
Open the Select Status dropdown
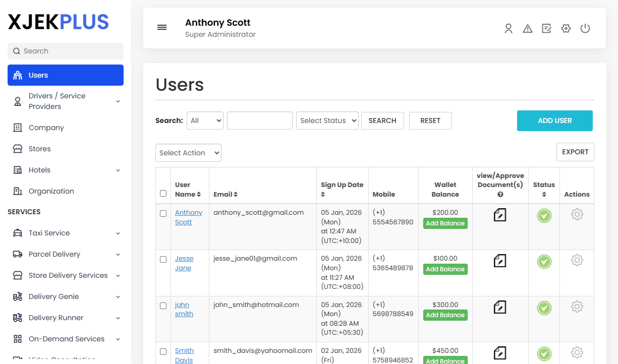[x=327, y=120]
